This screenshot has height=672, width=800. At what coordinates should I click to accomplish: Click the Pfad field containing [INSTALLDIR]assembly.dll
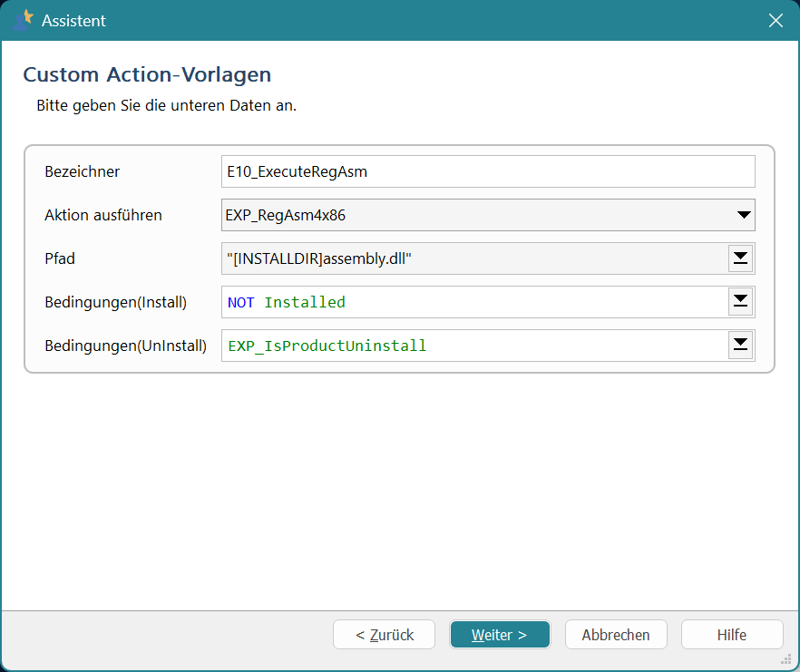(x=472, y=258)
